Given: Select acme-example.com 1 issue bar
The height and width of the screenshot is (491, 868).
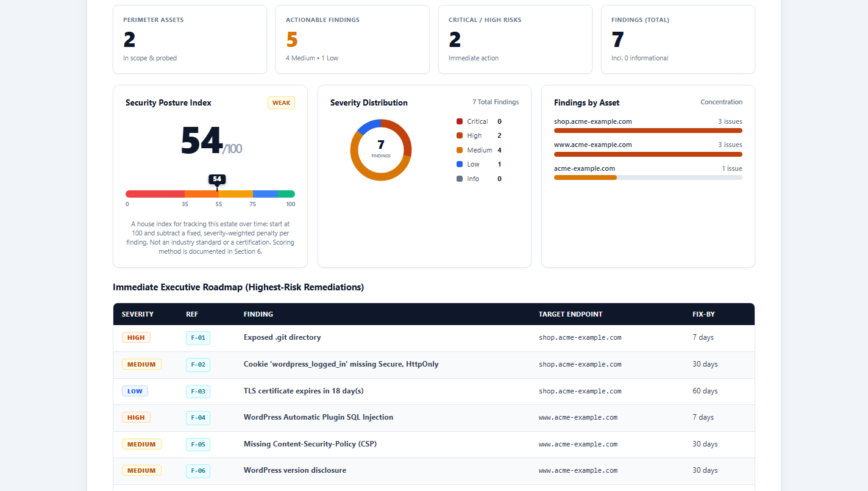Looking at the screenshot, I should click(648, 177).
